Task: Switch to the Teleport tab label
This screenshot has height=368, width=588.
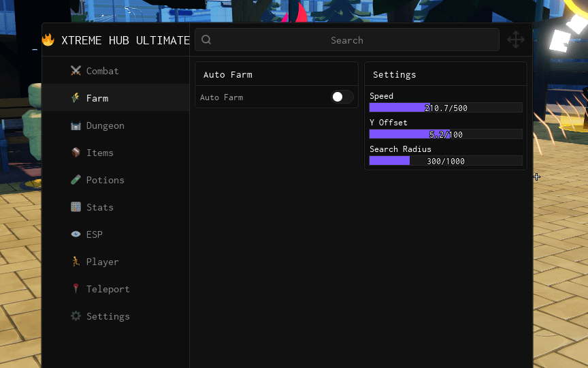Action: click(108, 289)
